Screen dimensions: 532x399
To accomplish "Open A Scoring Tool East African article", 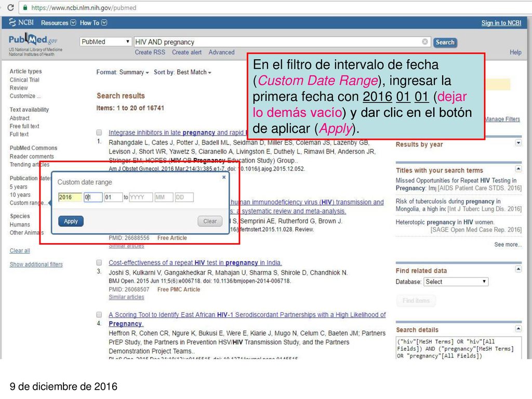I will coord(247,320).
